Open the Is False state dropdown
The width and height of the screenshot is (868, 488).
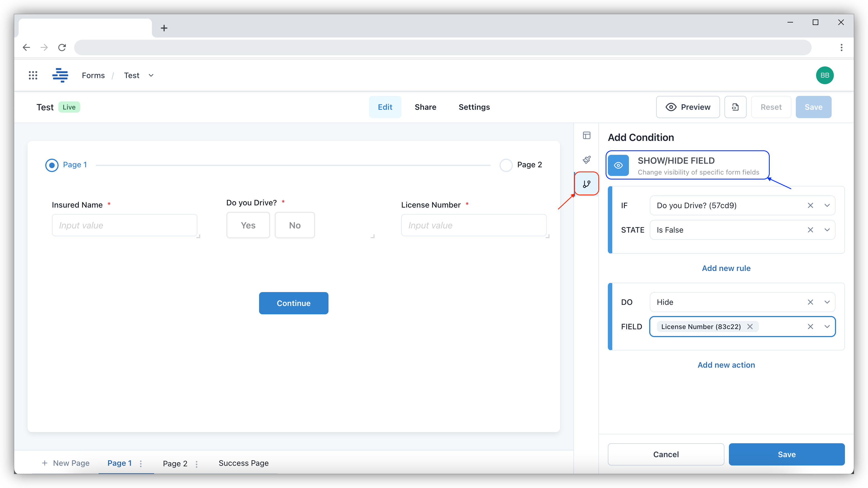[827, 230]
